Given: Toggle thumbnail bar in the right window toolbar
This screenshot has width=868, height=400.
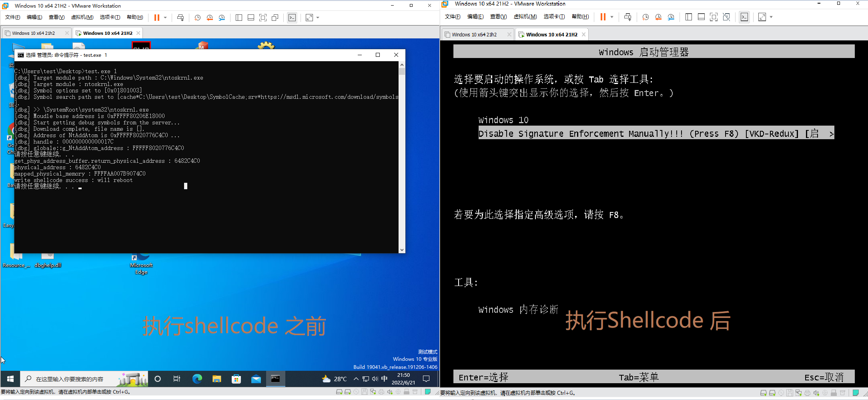Looking at the screenshot, I should pyautogui.click(x=701, y=17).
